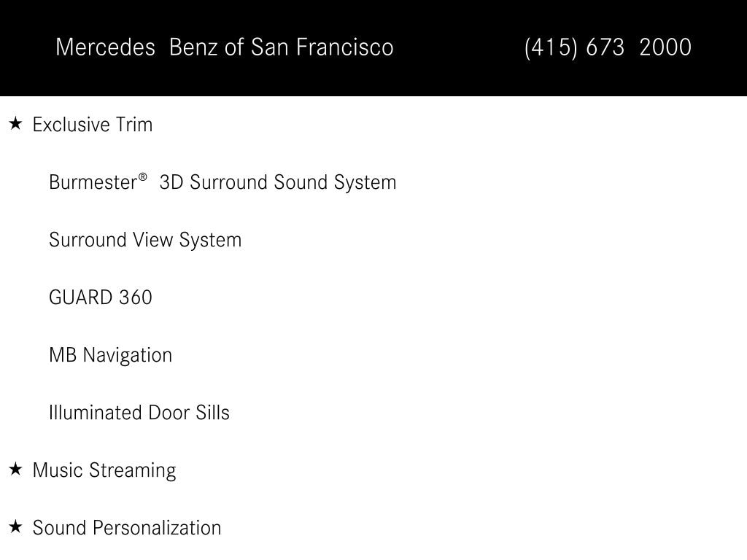Click the word Mercedes in the header
The image size is (747, 560).
(x=105, y=47)
